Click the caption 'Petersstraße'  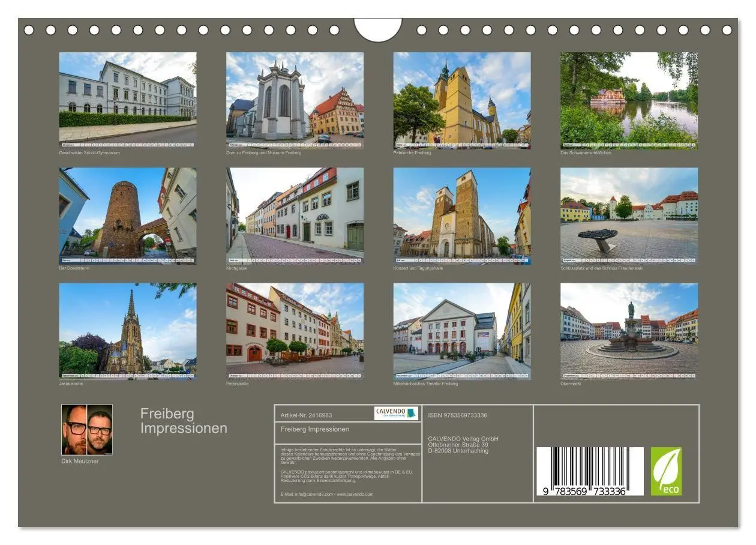pyautogui.click(x=238, y=384)
